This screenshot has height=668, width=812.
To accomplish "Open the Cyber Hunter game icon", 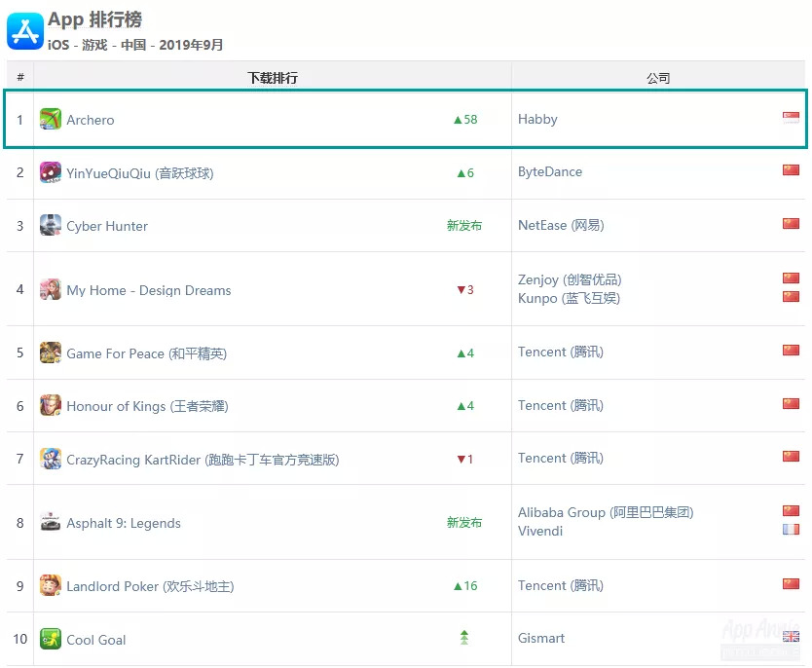I will click(x=51, y=225).
